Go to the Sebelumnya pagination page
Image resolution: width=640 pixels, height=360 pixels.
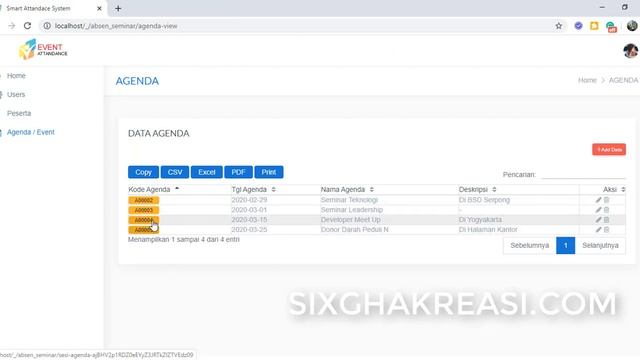click(529, 245)
